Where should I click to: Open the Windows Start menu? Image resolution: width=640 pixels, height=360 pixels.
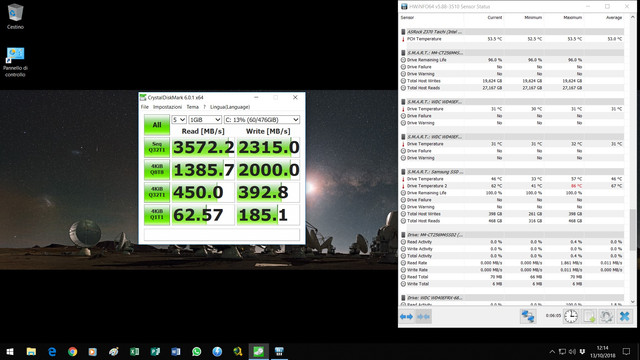pos(10,351)
